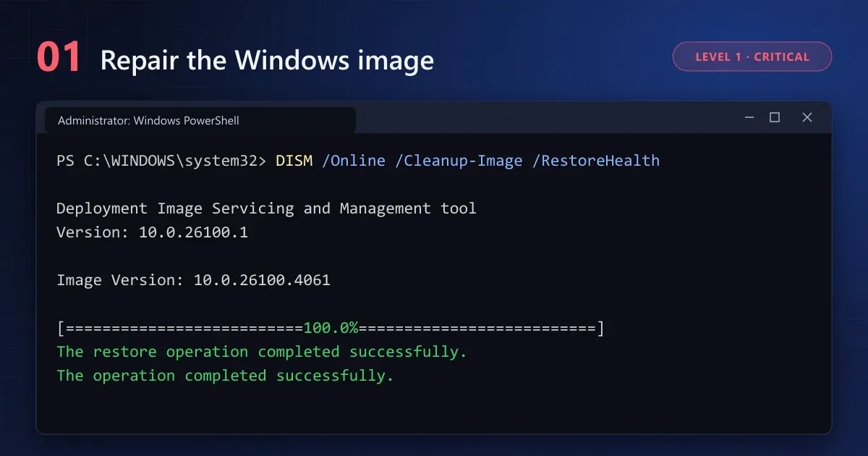Image resolution: width=868 pixels, height=456 pixels.
Task: Click 'The restore operation completed successfully.' line
Action: pos(262,352)
